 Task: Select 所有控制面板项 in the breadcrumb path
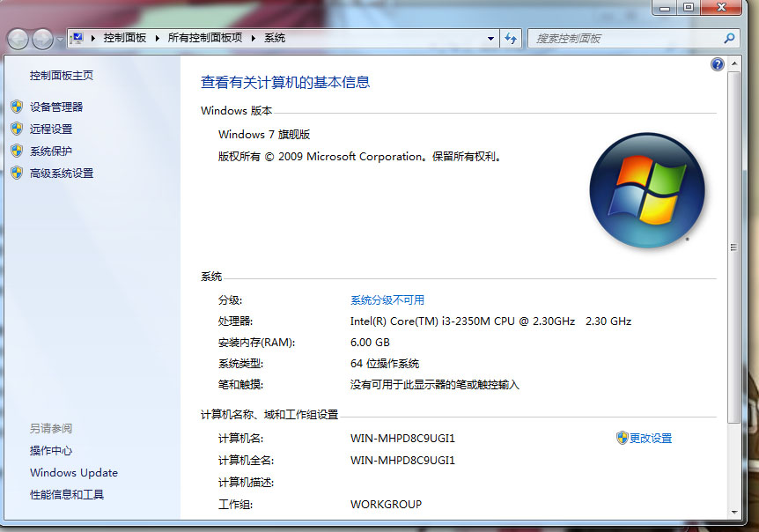point(204,39)
